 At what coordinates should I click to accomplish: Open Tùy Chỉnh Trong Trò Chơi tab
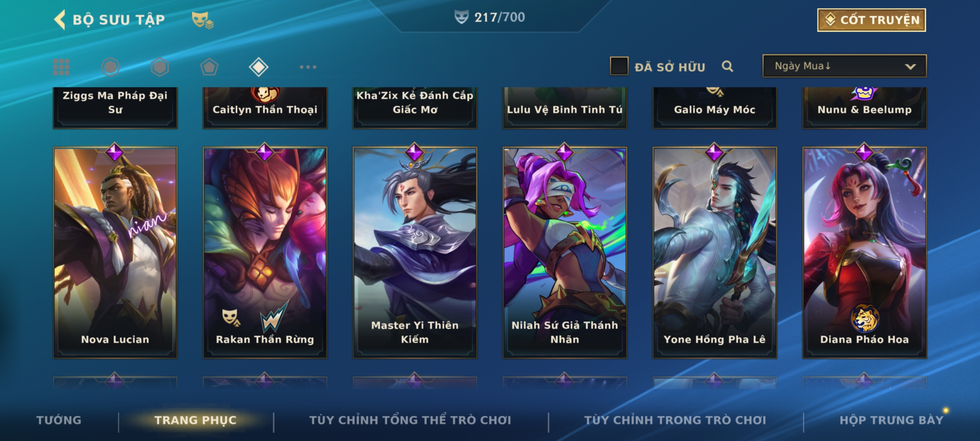(675, 420)
